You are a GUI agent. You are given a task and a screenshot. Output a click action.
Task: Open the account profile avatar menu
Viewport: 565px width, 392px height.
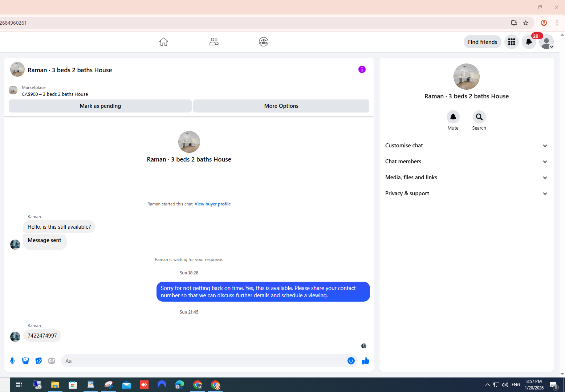pyautogui.click(x=546, y=42)
